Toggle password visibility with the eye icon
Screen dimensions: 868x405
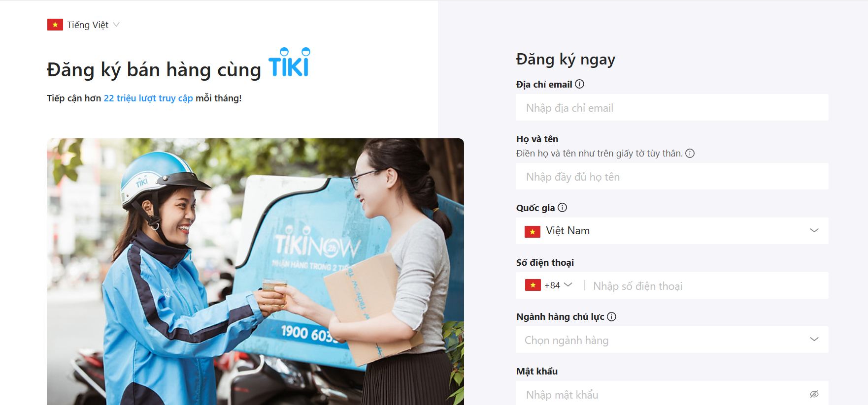tap(814, 394)
